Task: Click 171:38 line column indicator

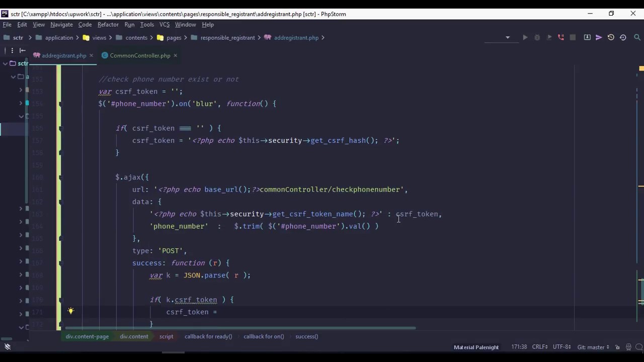Action: 519,347
